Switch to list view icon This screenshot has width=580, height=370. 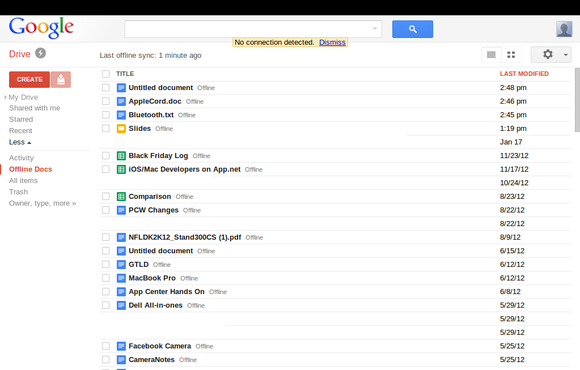pos(491,55)
